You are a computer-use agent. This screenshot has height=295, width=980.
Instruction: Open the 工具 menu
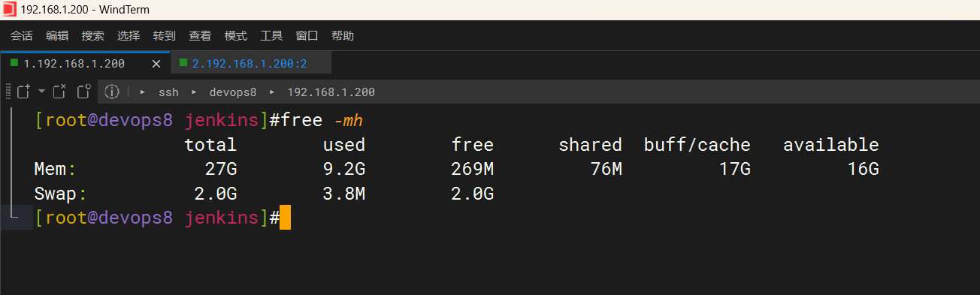click(x=271, y=35)
